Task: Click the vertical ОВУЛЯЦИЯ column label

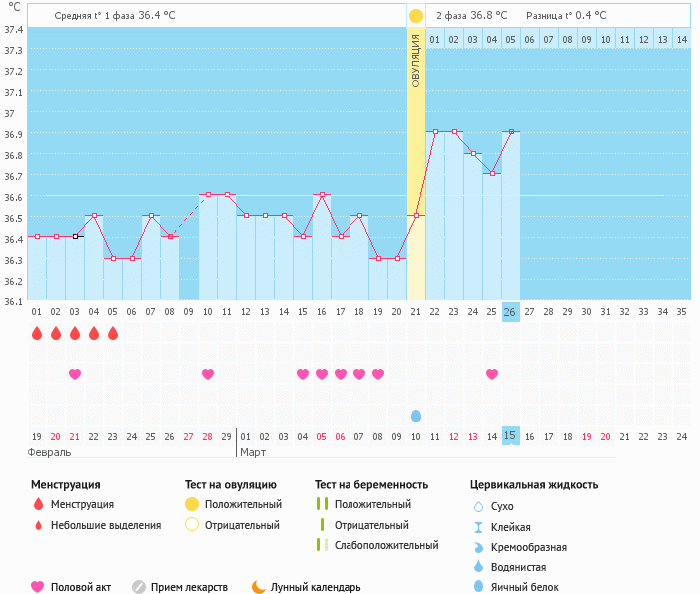Action: (x=416, y=60)
